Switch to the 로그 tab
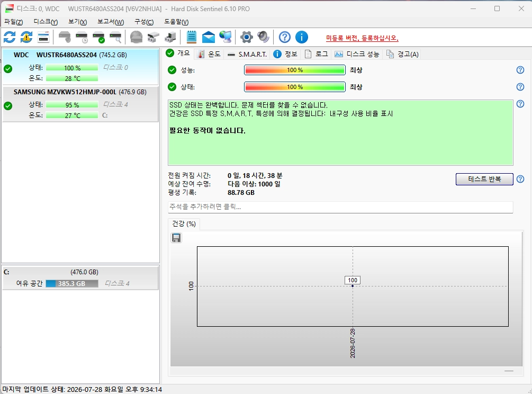The height and width of the screenshot is (394, 532). click(x=316, y=54)
